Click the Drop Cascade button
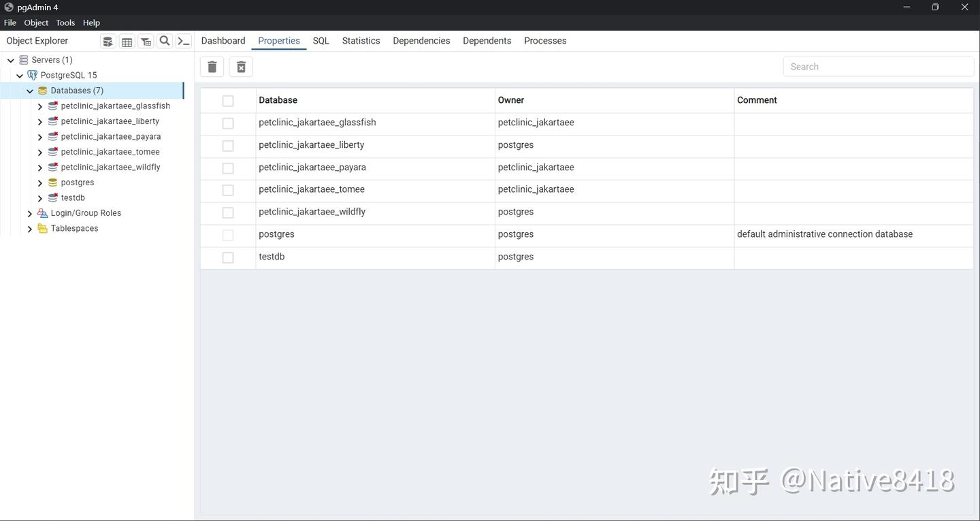The height and width of the screenshot is (521, 980). [x=241, y=67]
